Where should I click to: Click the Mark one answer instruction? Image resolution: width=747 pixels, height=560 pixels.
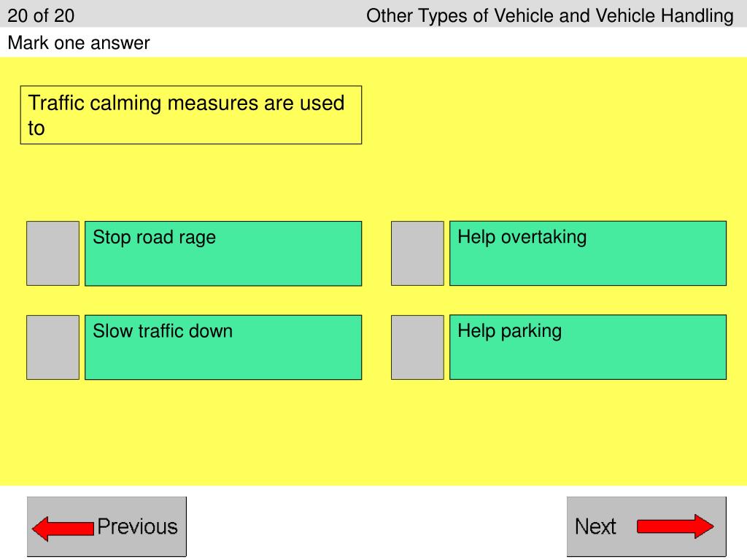click(79, 43)
